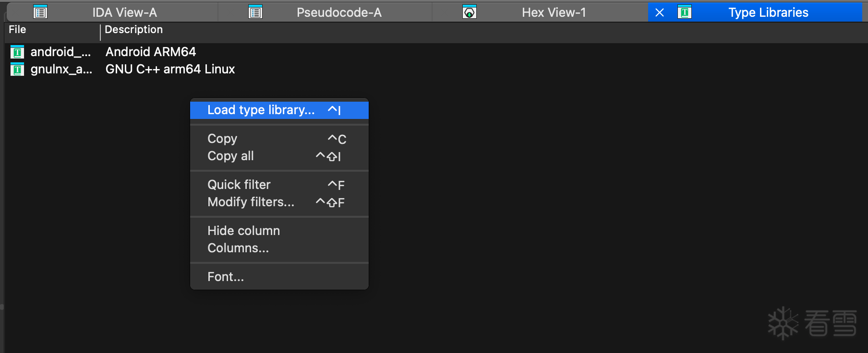
Task: Click Hide column in the context menu
Action: pyautogui.click(x=243, y=231)
